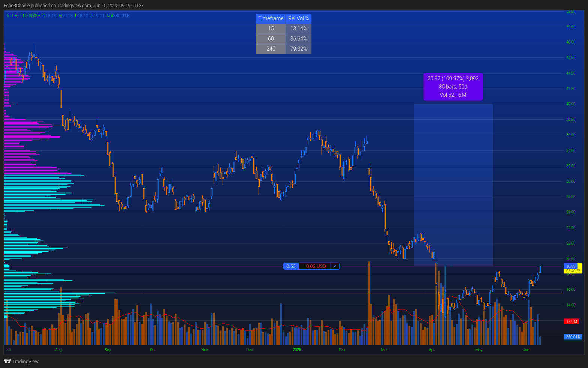Click the 1D interval in the legend
Screen dimensions: 588x368
[x=23, y=16]
